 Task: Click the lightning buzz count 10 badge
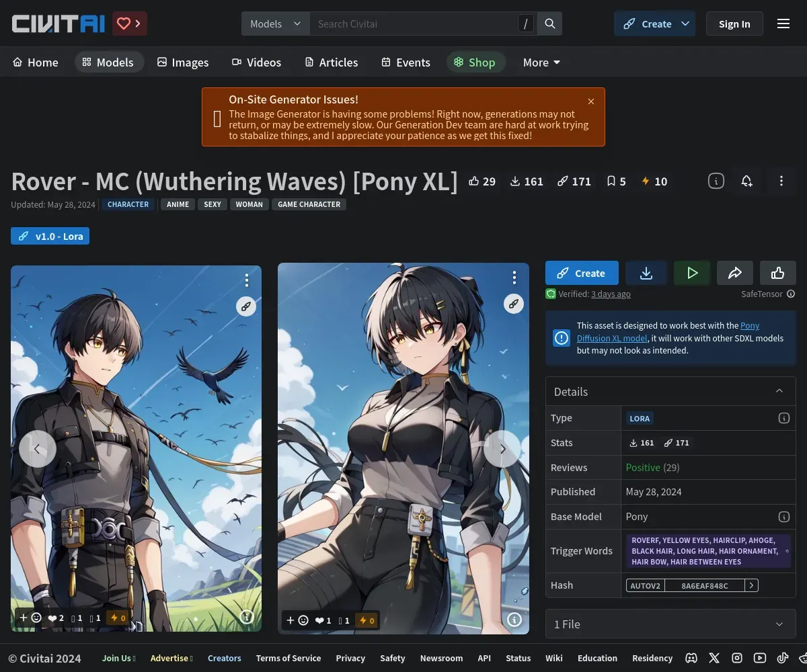click(x=654, y=181)
